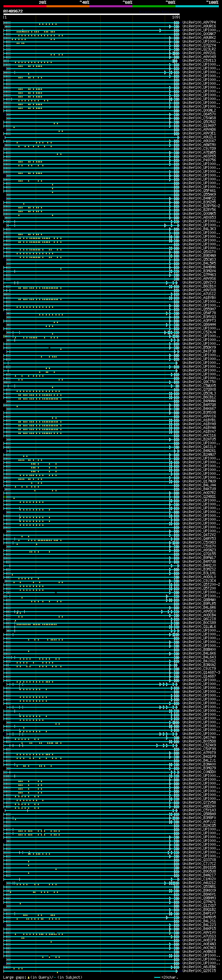Click the red 20% identity color segment

25,7
